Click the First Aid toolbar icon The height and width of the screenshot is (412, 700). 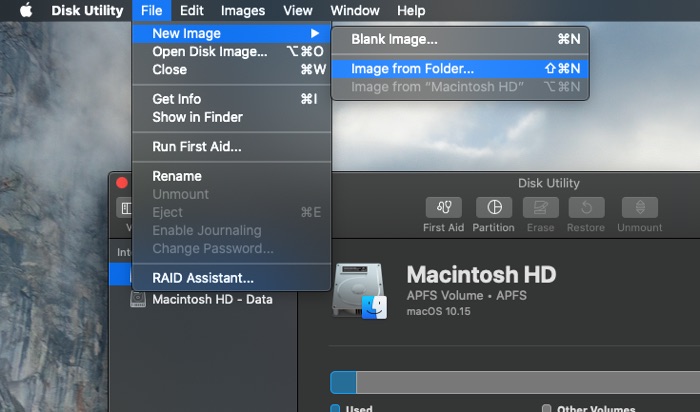point(443,208)
